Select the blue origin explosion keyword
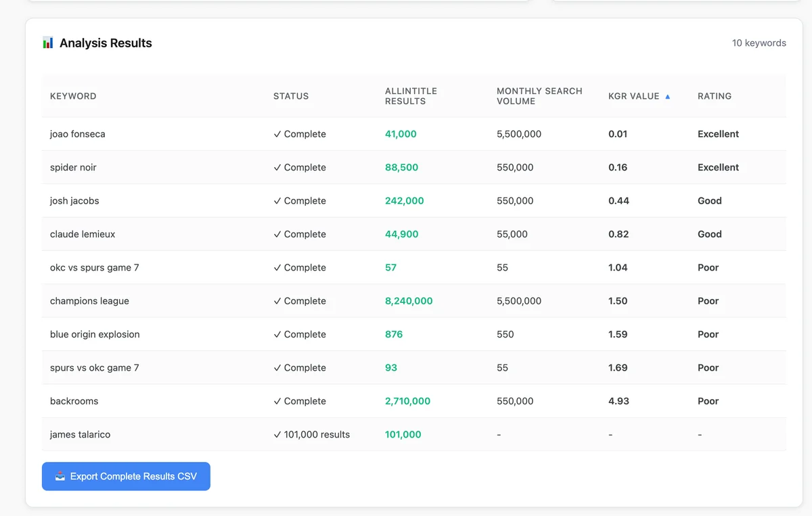Screen dimensions: 812x516 95,334
